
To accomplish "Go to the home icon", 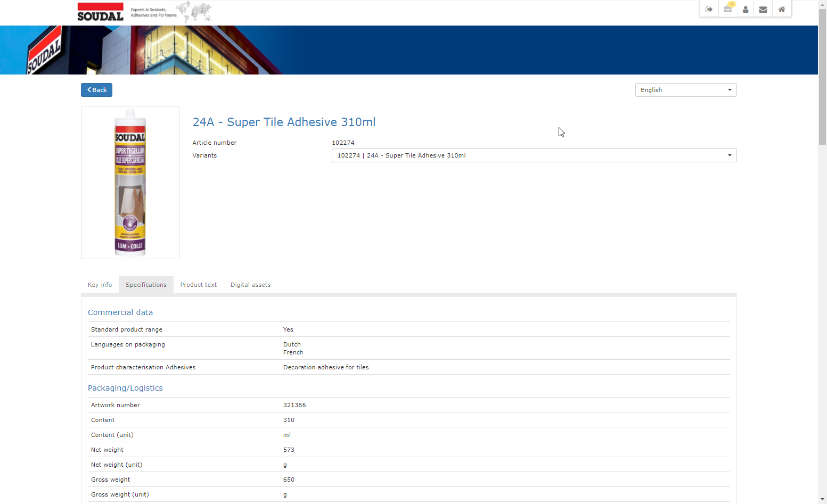I will pos(782,9).
